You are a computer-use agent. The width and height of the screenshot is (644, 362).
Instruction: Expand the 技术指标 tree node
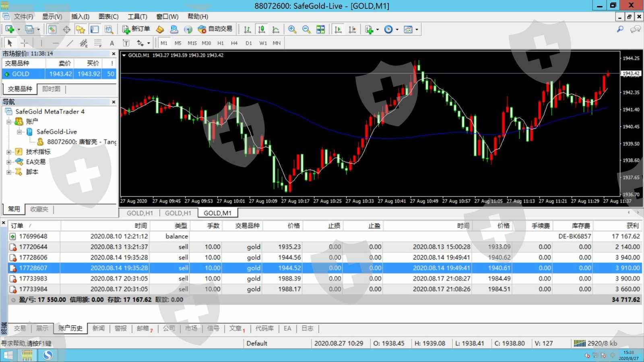[9, 152]
